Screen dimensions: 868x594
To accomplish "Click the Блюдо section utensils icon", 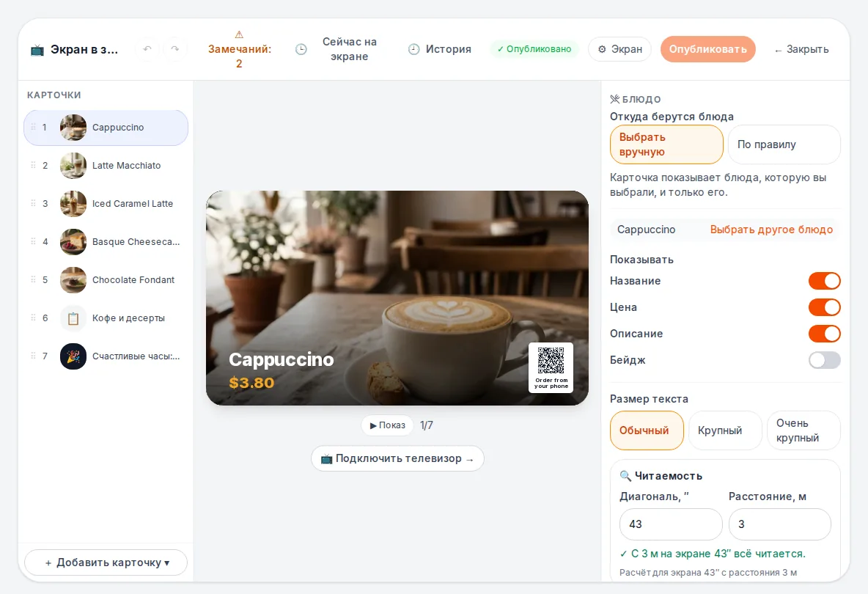I will [615, 99].
